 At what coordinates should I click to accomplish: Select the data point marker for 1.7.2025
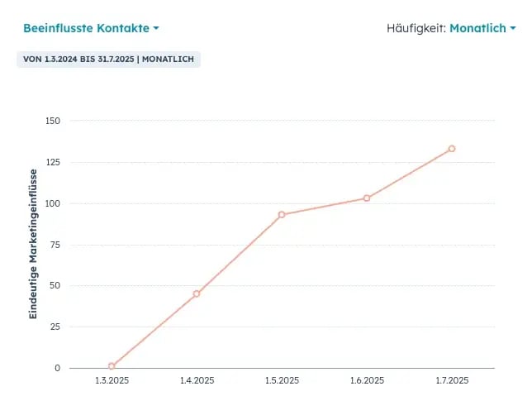pos(452,149)
